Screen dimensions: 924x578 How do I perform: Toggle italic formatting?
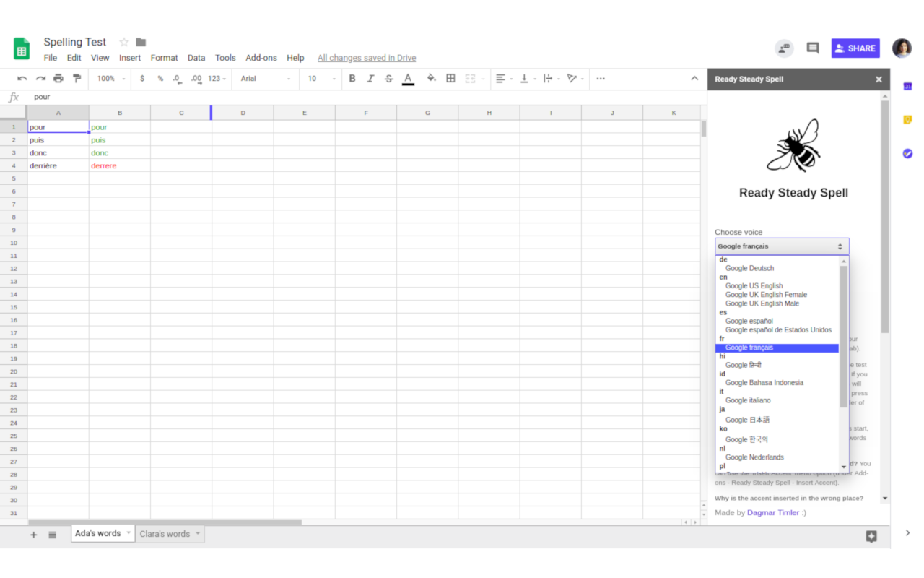(370, 78)
